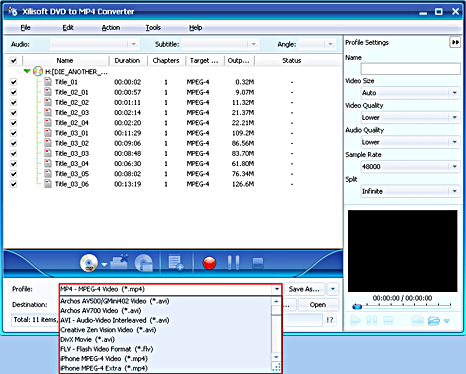The image size is (466, 374).
Task: Open the Tools menu
Action: pyautogui.click(x=153, y=28)
